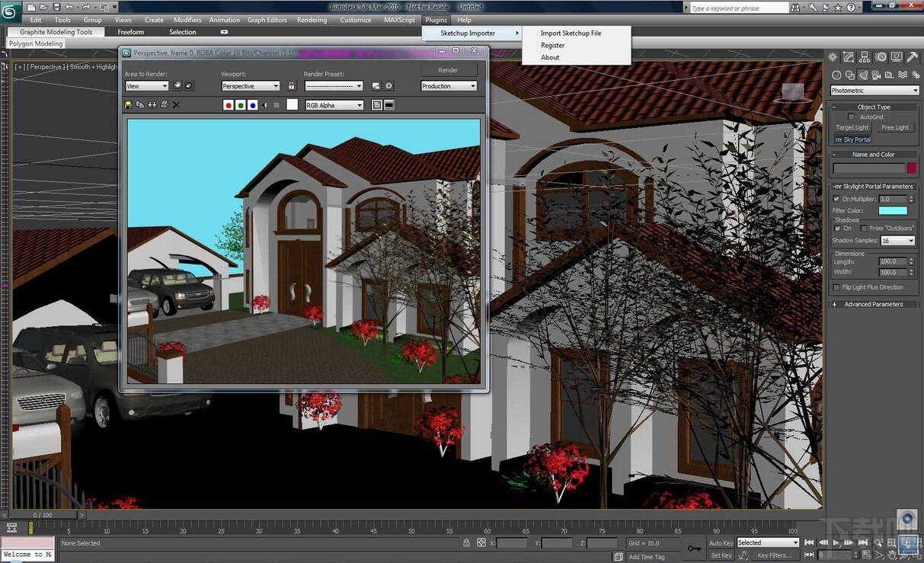Enable the AutoGrid checkbox

click(x=851, y=117)
